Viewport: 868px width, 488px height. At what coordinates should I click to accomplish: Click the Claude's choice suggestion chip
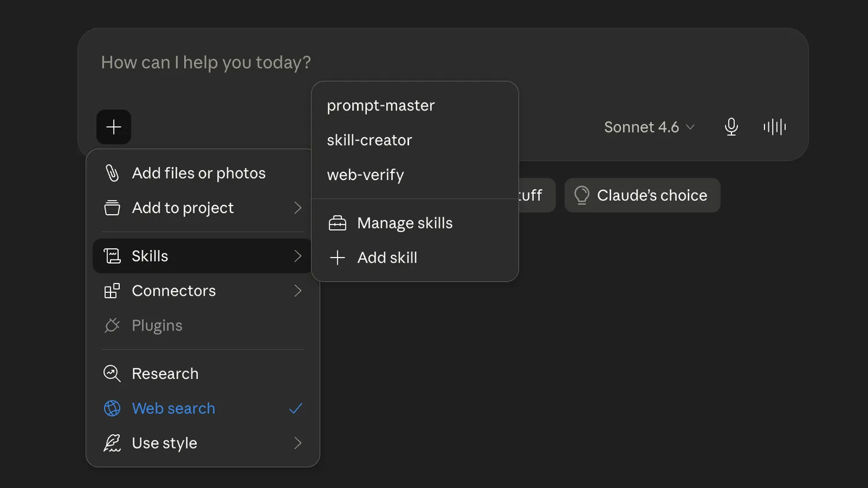point(642,195)
